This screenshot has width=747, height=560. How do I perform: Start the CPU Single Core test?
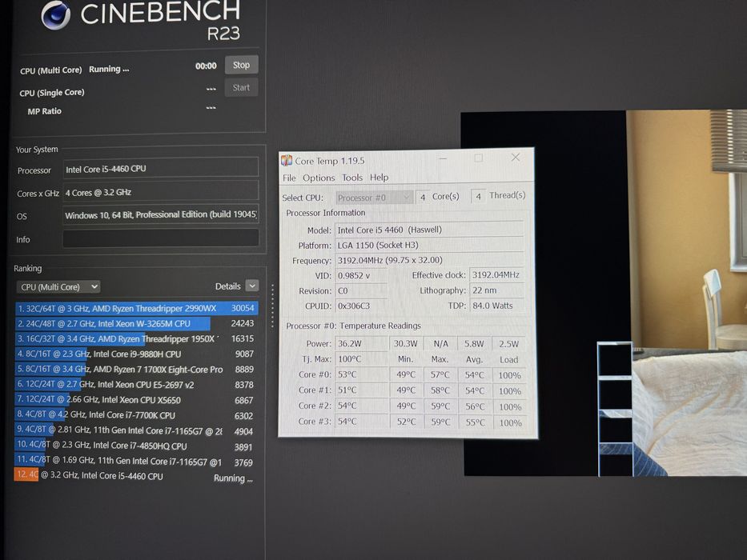241,88
